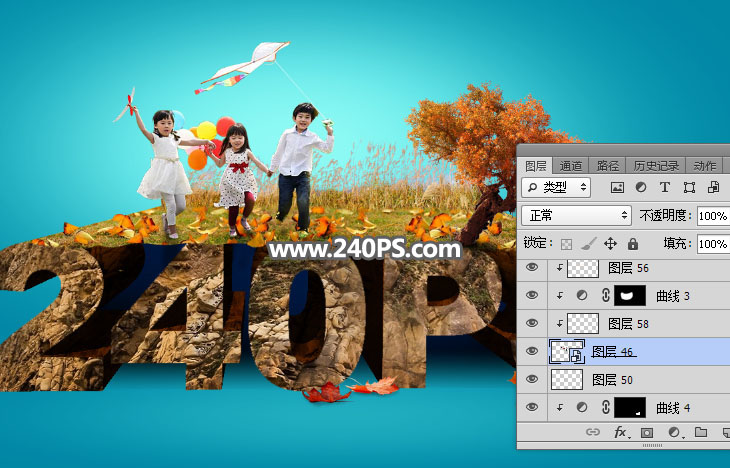
Task: Filter layers by type (T) icon
Action: (665, 187)
